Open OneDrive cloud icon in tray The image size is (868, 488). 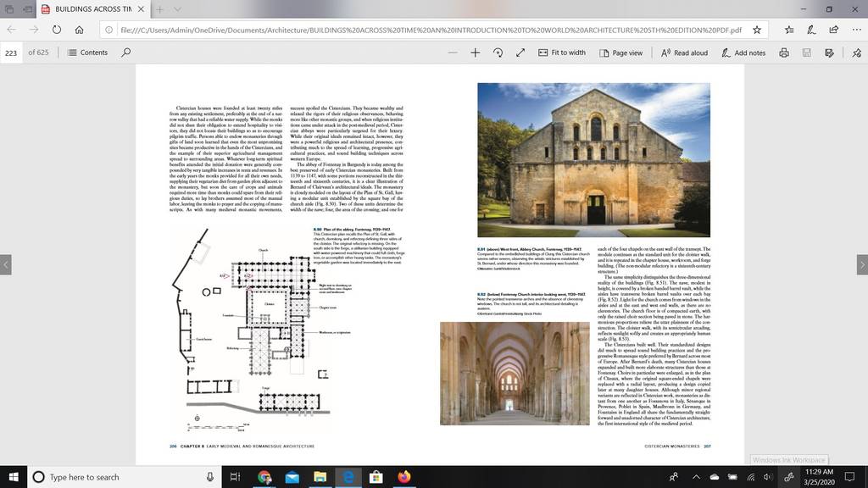pos(714,477)
